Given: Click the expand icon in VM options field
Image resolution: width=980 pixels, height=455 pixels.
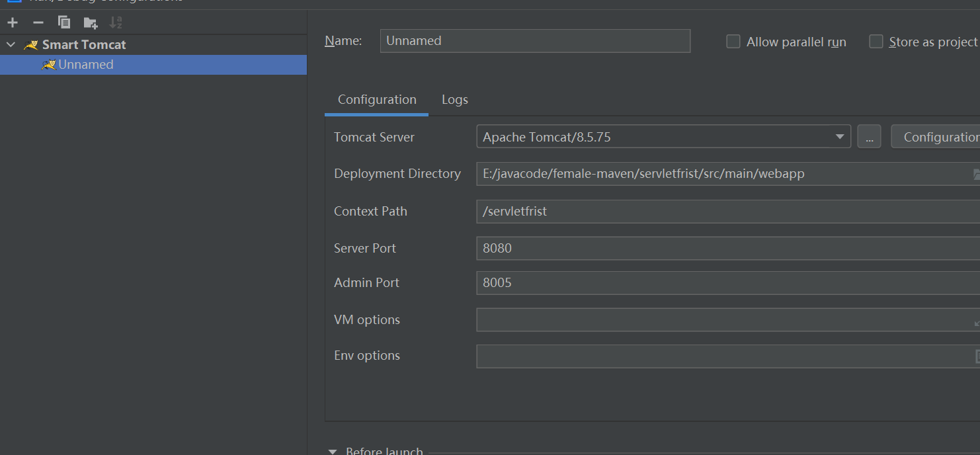Looking at the screenshot, I should coord(976,322).
